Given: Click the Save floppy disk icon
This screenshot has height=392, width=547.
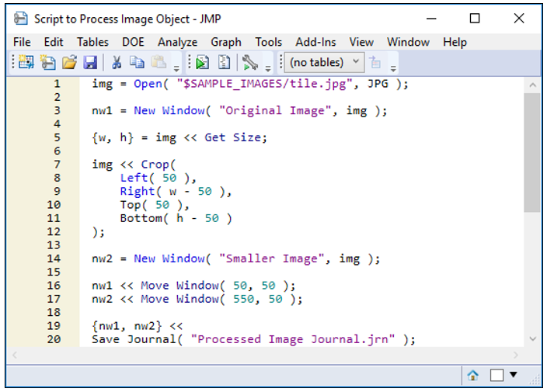Looking at the screenshot, I should point(90,62).
